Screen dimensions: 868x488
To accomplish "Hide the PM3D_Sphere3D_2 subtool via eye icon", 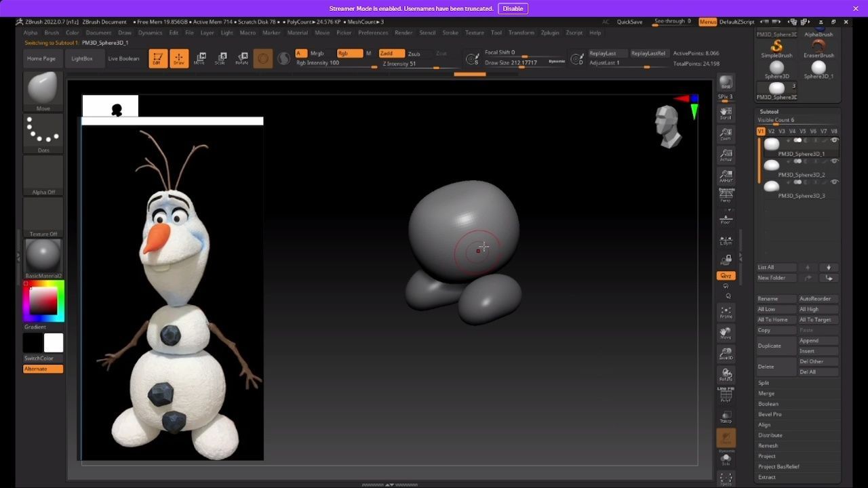I will click(x=834, y=161).
